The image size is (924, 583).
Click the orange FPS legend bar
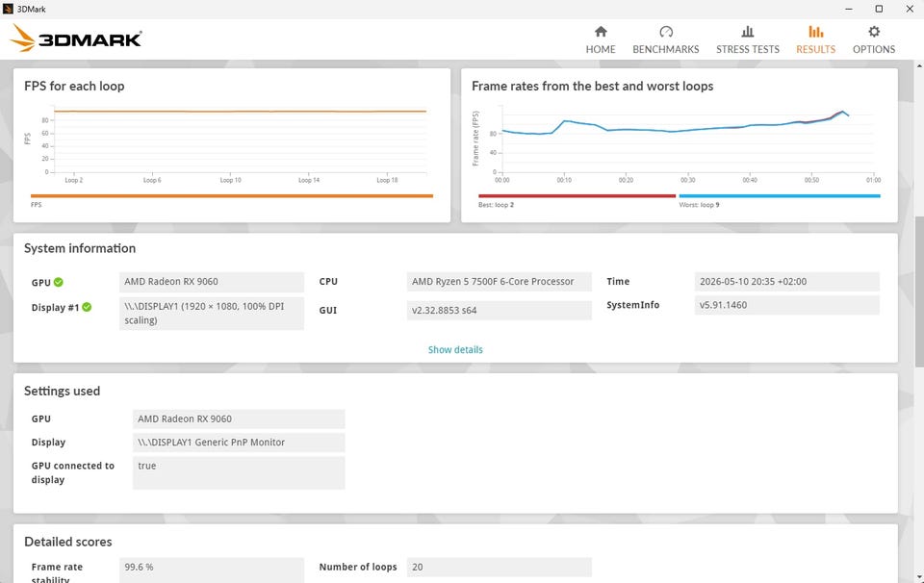[232, 196]
